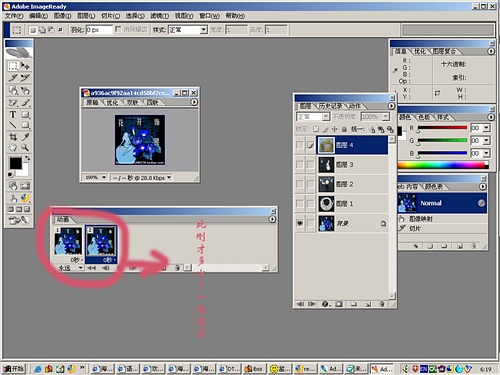This screenshot has width=500, height=375.
Task: Click the layer style icon at Layers panel bottom
Action: tap(325, 304)
